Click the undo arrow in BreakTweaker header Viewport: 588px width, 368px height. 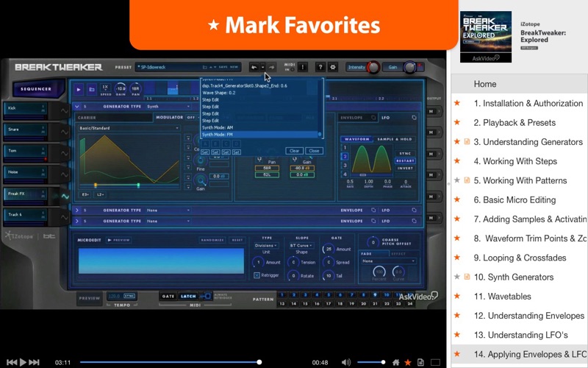click(x=254, y=67)
